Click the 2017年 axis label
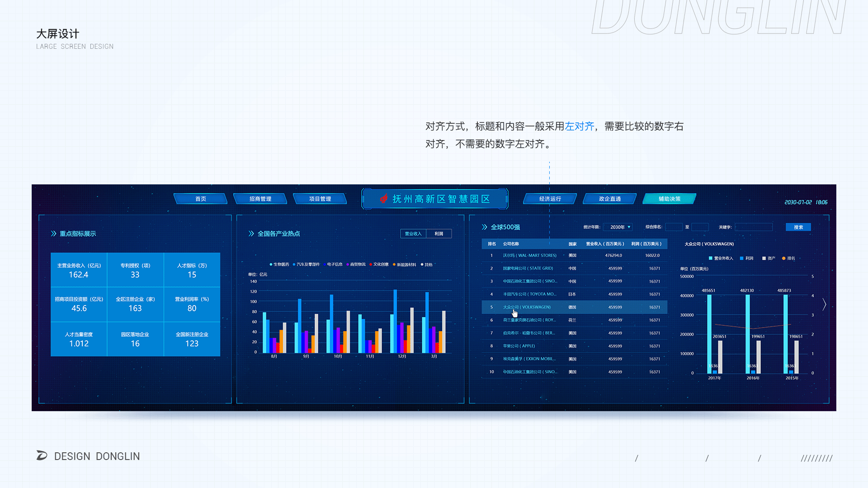The height and width of the screenshot is (488, 868). [715, 378]
